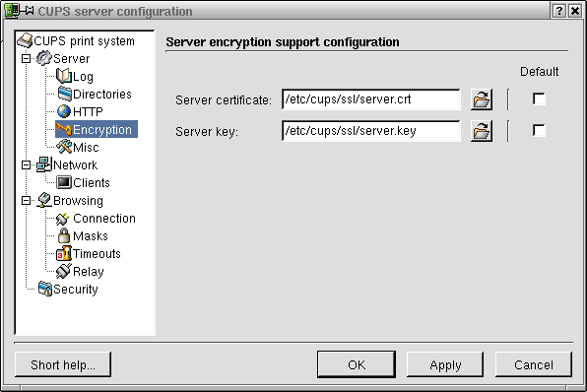Enable Default checkbox for server key
Image resolution: width=587 pixels, height=392 pixels.
539,131
